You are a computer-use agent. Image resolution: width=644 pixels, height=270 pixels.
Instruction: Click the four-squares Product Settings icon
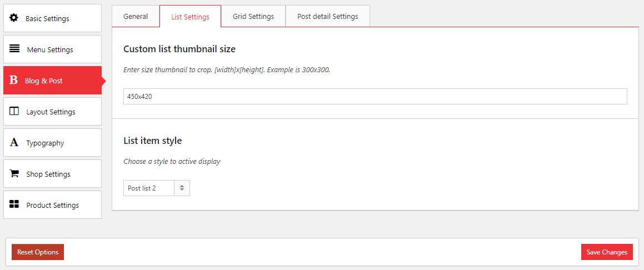point(14,204)
